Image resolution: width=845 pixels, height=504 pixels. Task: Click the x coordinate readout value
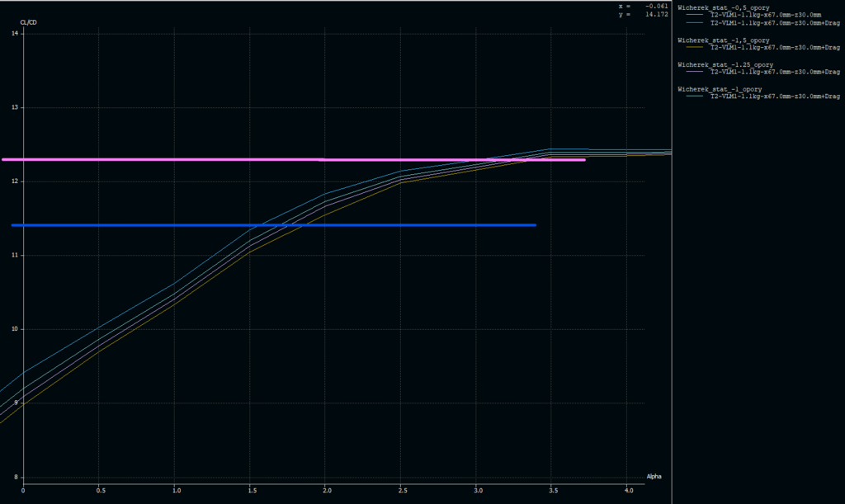click(x=657, y=7)
